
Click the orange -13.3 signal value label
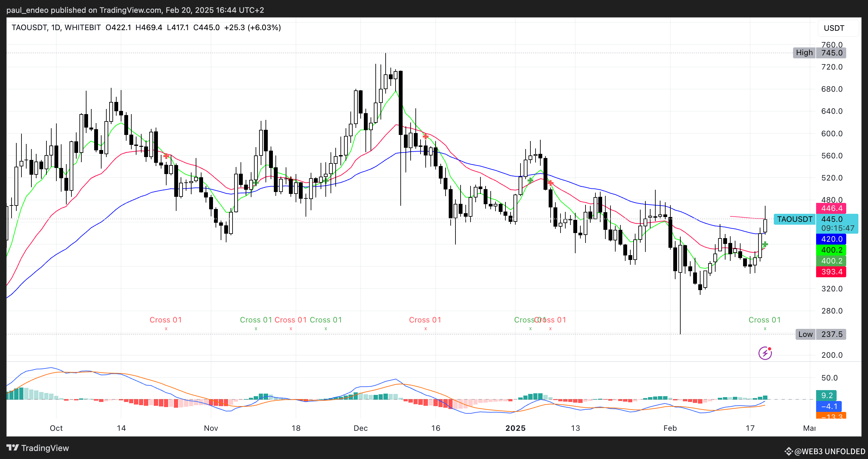coord(831,416)
